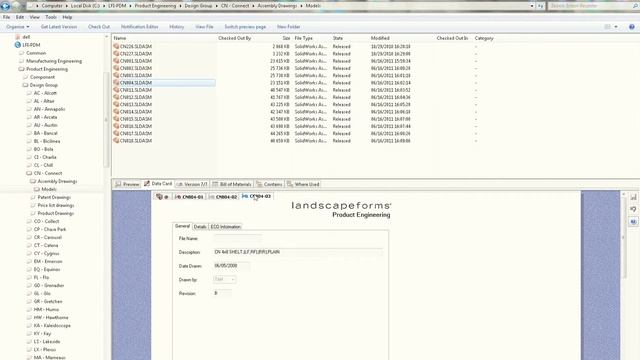Screen dimensions: 640x360
Task: Switch to the Contains tab
Action: (x=269, y=184)
